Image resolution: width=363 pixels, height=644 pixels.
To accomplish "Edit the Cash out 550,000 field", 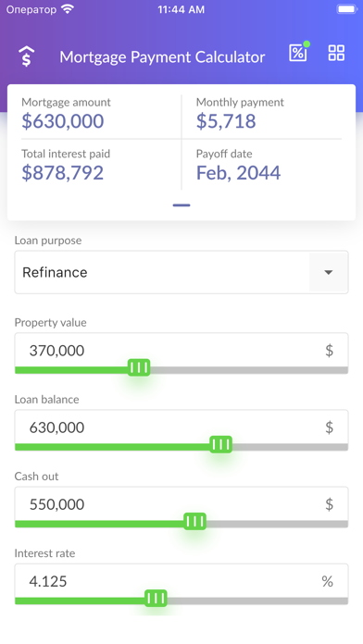I will (181, 504).
